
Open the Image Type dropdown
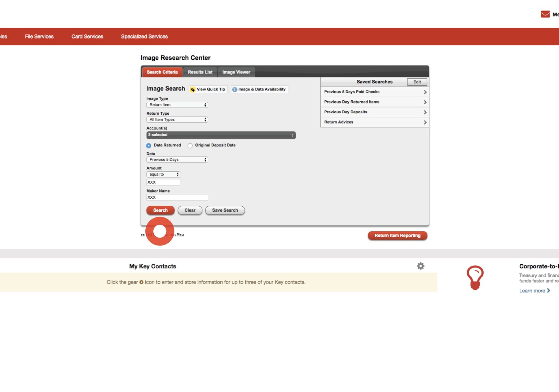pos(177,105)
